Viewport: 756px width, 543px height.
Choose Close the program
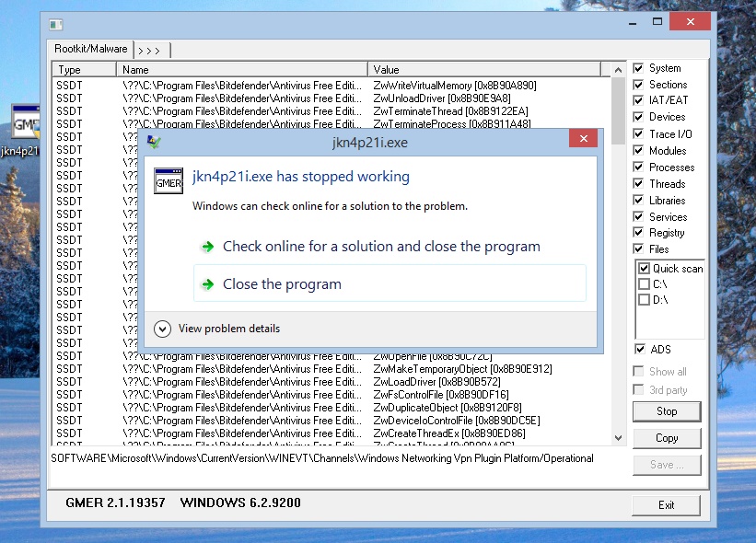(390, 283)
